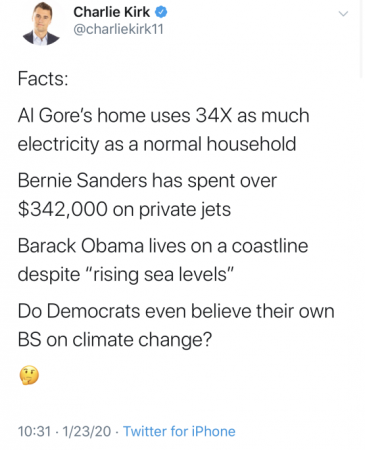
Task: Open Charlie Kirk's profile avatar
Action: click(41, 24)
